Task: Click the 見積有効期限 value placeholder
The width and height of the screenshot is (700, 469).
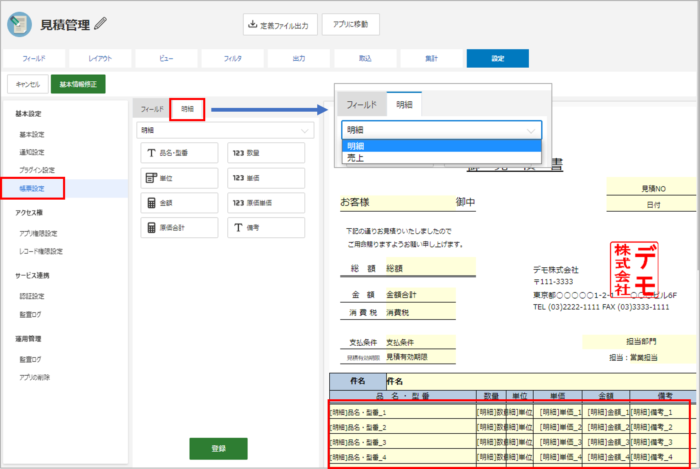Action: click(x=421, y=357)
